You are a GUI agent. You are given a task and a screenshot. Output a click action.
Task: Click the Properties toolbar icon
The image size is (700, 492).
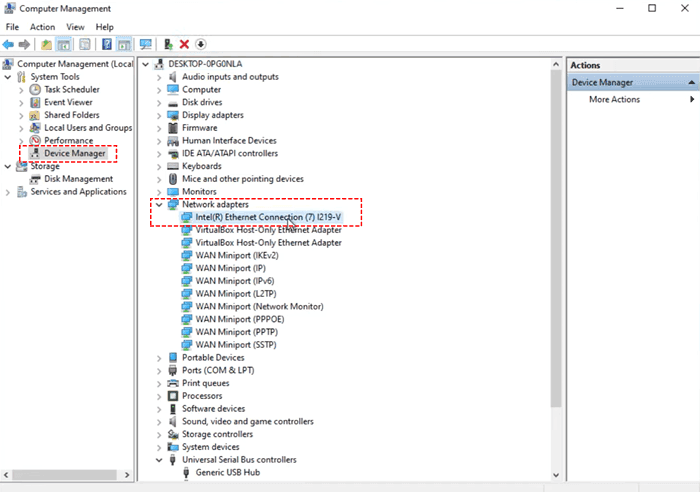click(84, 44)
